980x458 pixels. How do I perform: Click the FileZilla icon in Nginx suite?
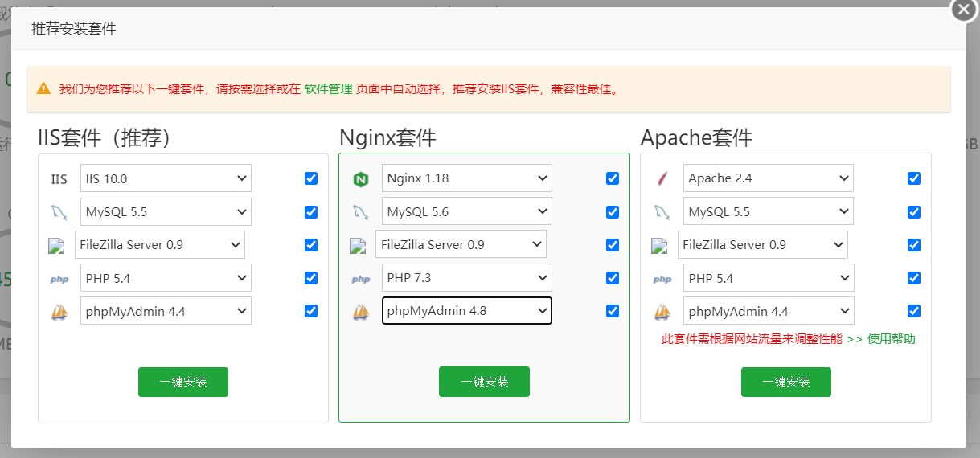click(x=358, y=245)
